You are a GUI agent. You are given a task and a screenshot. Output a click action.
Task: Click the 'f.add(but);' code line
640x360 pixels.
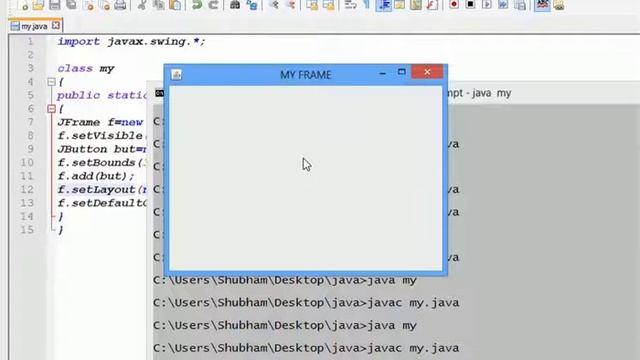96,176
